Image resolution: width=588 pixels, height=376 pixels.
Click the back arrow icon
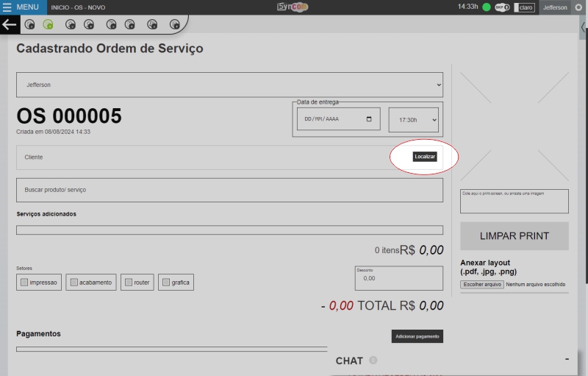(x=9, y=24)
